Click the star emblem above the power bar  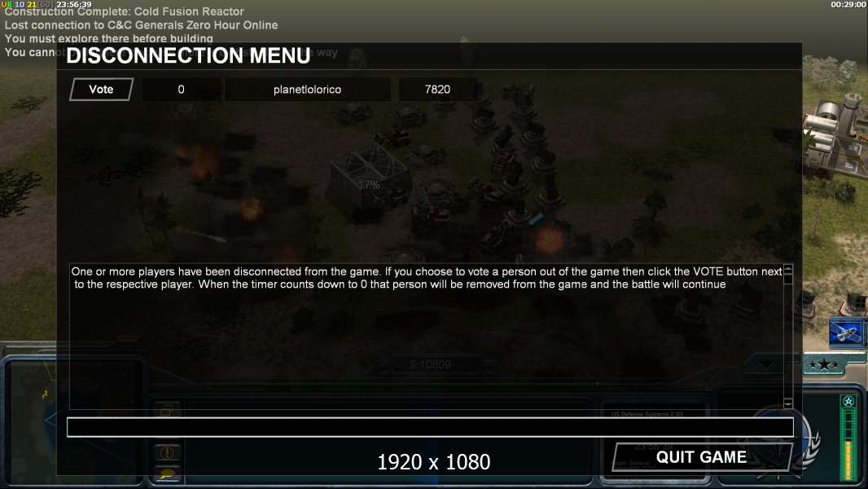tap(848, 401)
